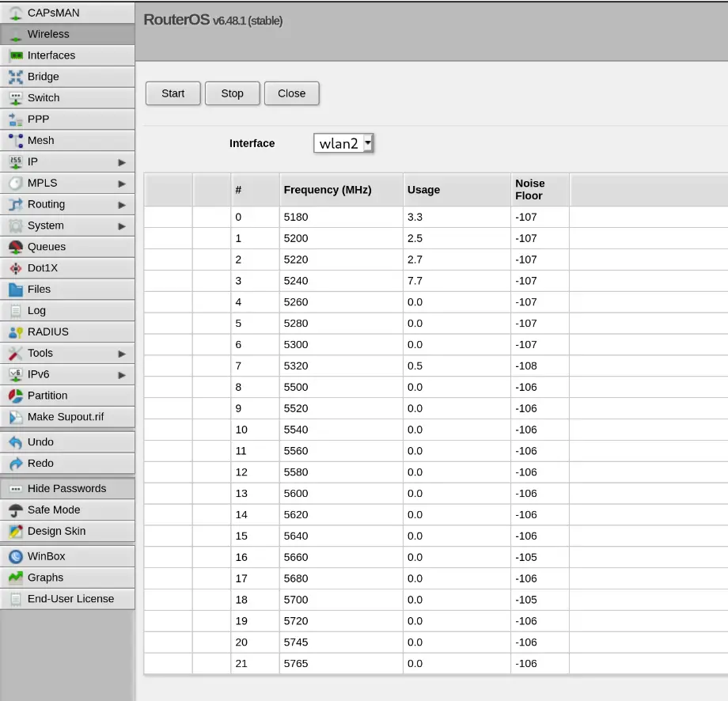Click the Tools menu icon
Viewport: 728px width, 701px height.
point(16,354)
